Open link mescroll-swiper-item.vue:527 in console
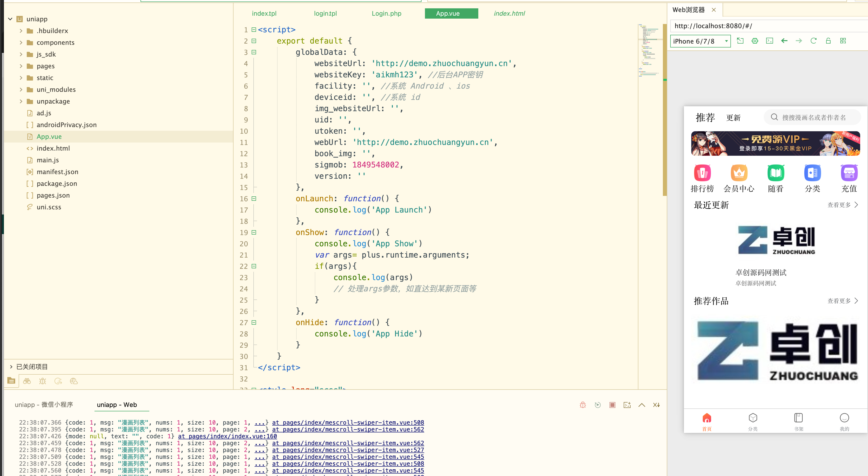This screenshot has height=476, width=868. 348,450
